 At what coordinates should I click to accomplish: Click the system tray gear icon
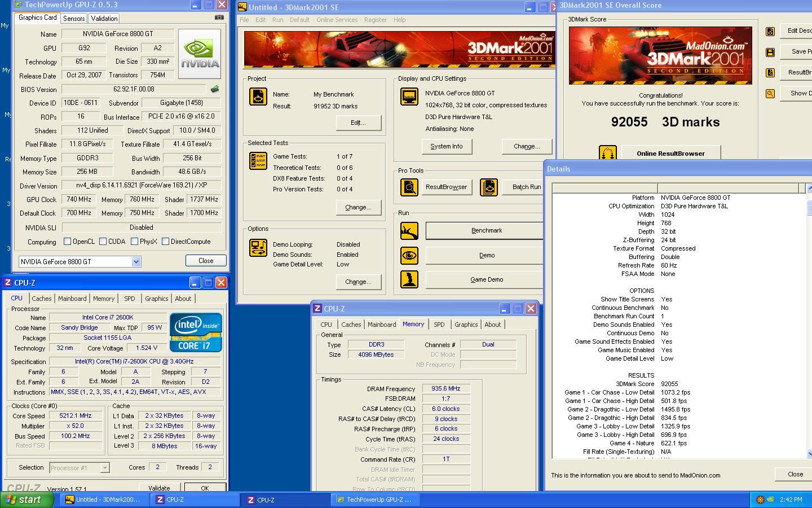(760, 500)
